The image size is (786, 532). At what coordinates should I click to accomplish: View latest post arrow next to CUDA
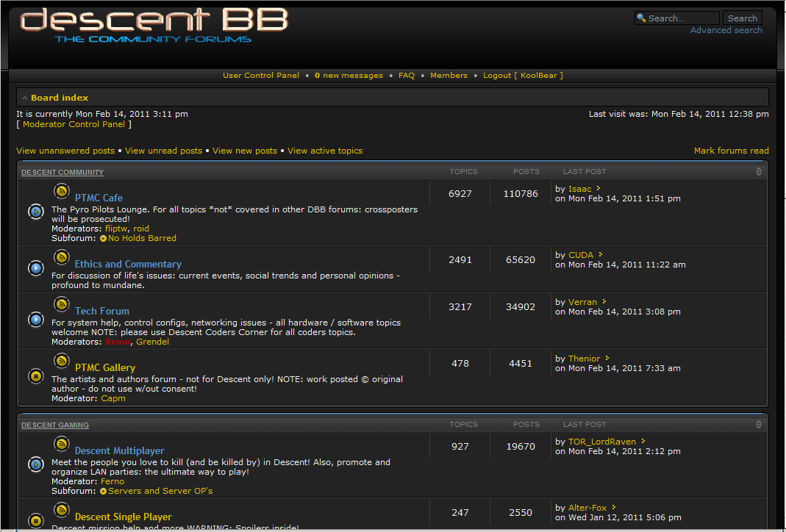(x=600, y=254)
